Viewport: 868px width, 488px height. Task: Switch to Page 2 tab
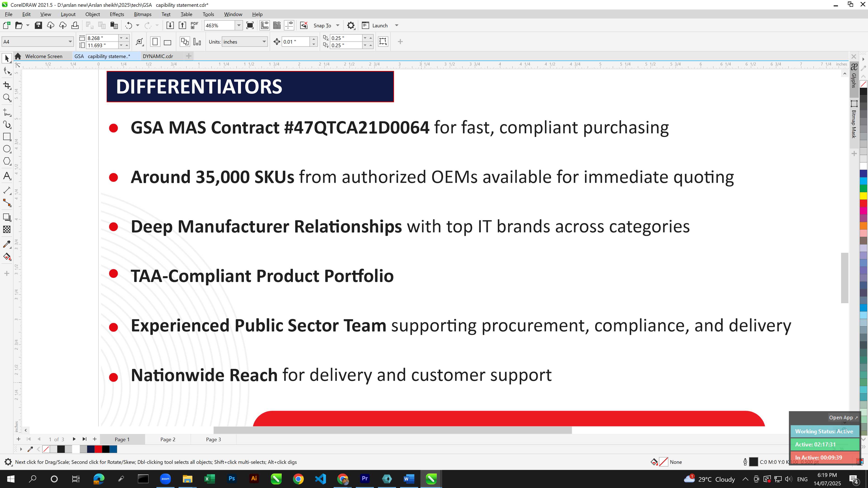(168, 439)
